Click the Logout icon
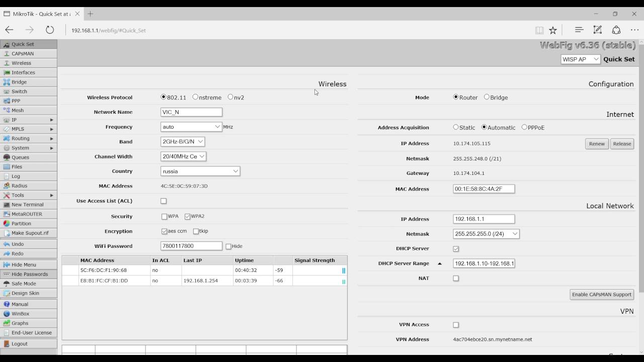This screenshot has height=362, width=644. [x=7, y=344]
